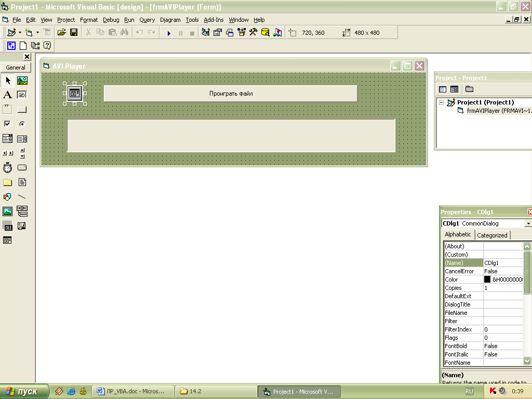This screenshot has width=532, height=399.
Task: Click the 'Проиграть файл' button on form
Action: [231, 94]
